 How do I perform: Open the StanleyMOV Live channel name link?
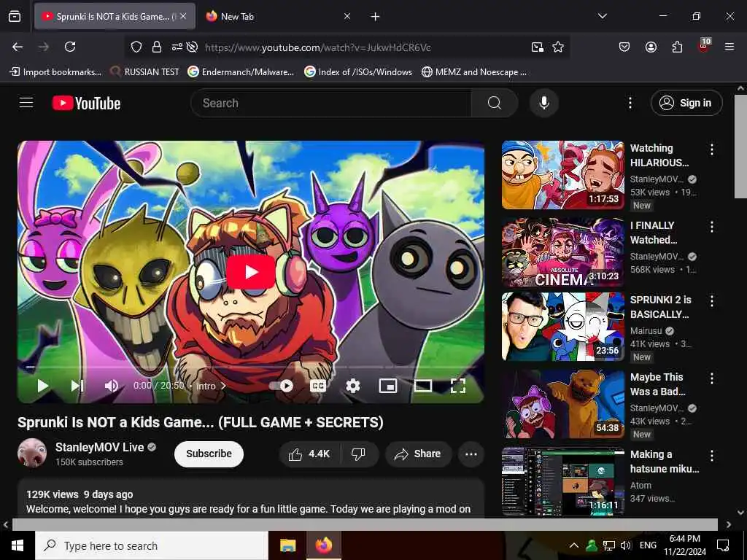point(99,447)
